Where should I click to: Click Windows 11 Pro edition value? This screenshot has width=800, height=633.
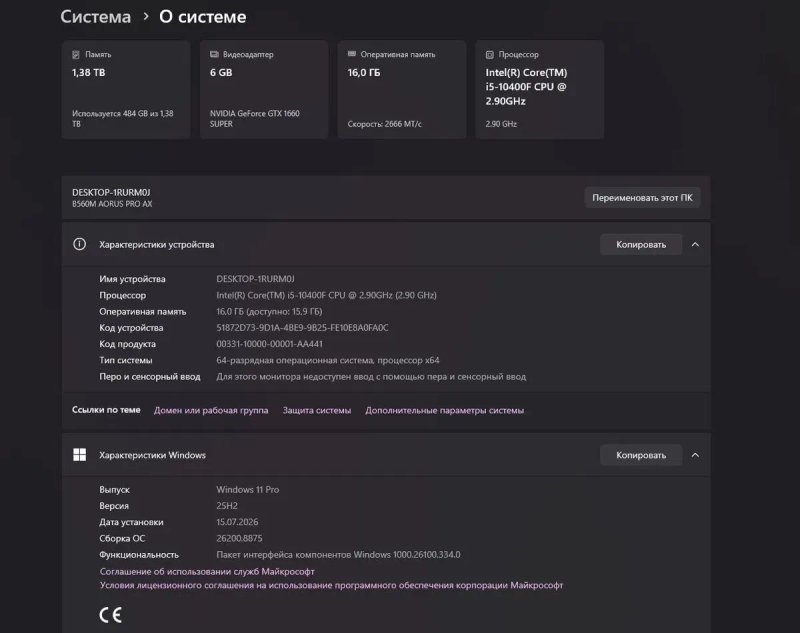(x=247, y=490)
